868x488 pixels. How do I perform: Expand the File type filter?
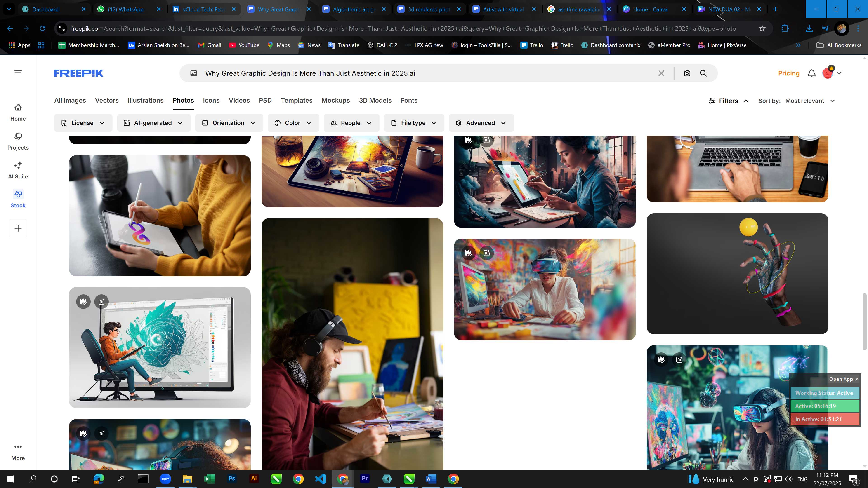tap(414, 123)
